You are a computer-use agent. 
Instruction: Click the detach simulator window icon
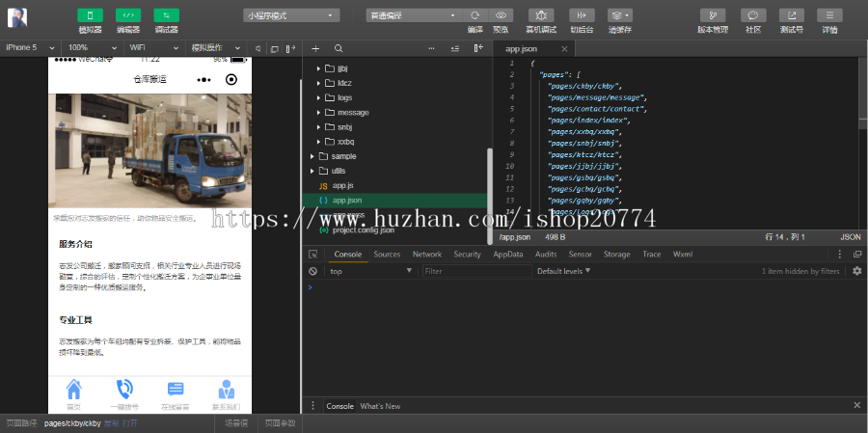(274, 49)
